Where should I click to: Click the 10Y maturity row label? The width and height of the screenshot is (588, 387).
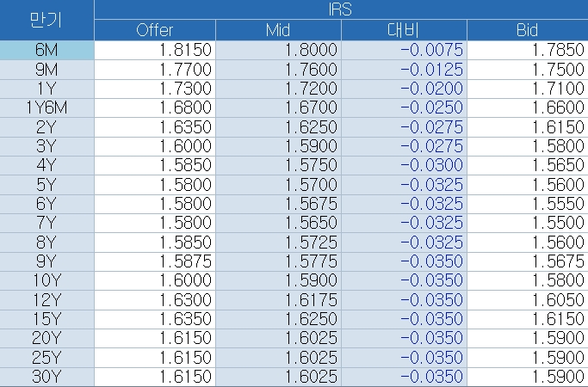pyautogui.click(x=46, y=279)
